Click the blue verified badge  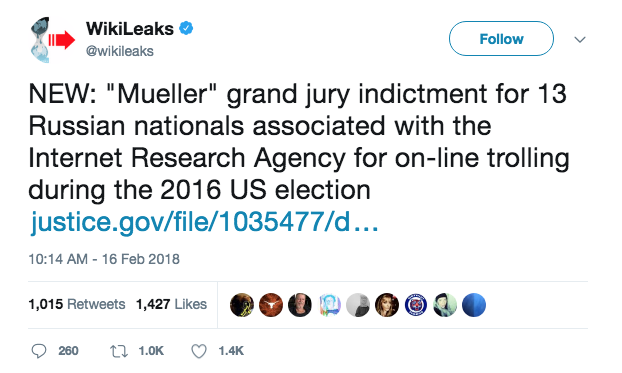click(186, 29)
